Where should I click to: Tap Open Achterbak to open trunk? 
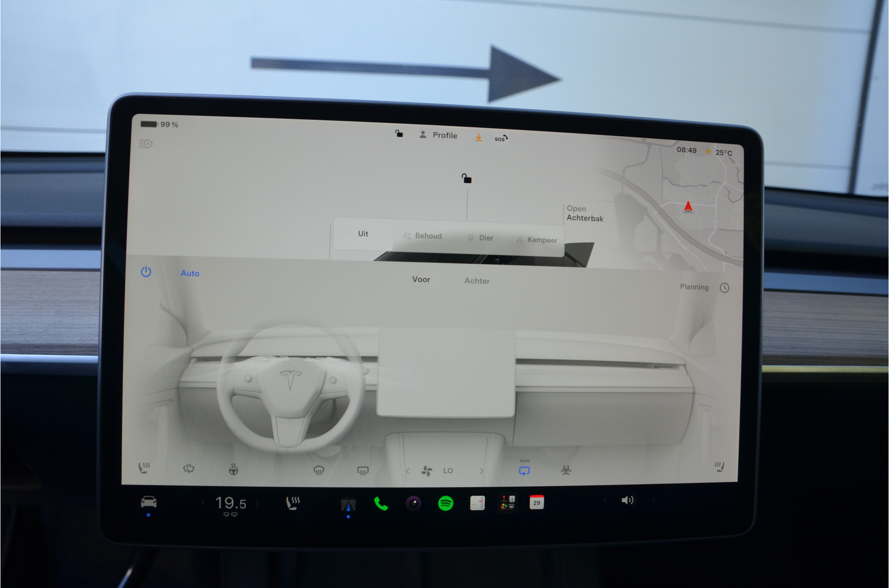click(x=585, y=213)
